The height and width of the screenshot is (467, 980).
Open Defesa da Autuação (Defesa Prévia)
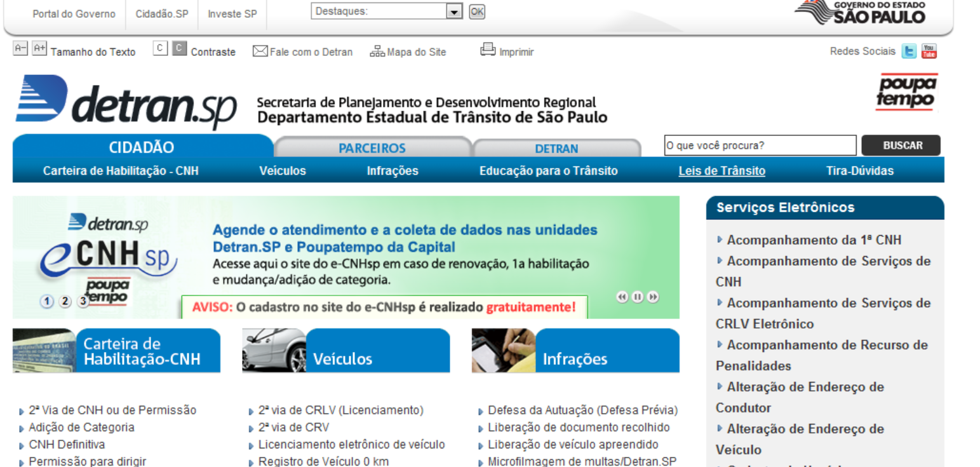(582, 410)
